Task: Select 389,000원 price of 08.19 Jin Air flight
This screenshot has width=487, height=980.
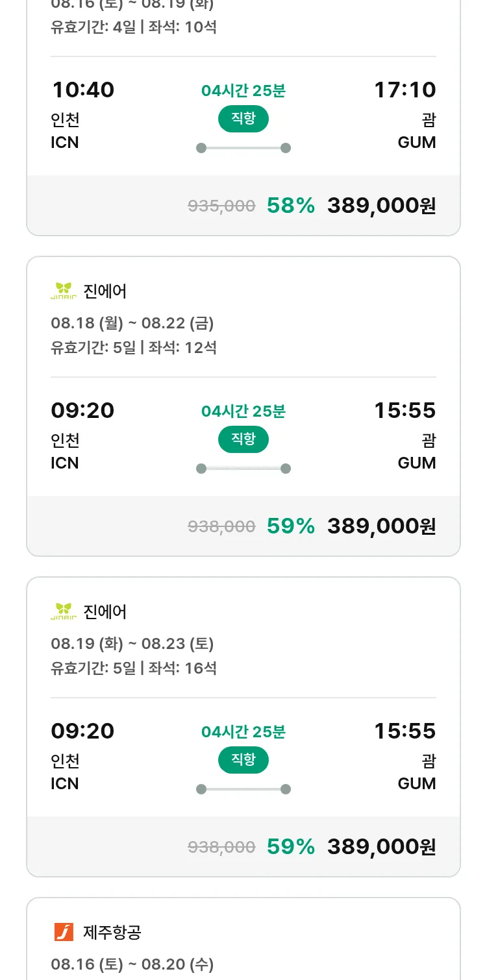Action: 381,847
